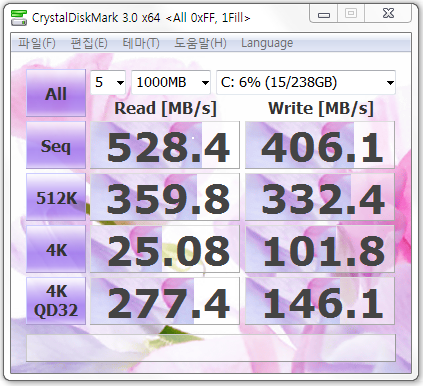Click the Seq read result 528.4

(x=165, y=145)
